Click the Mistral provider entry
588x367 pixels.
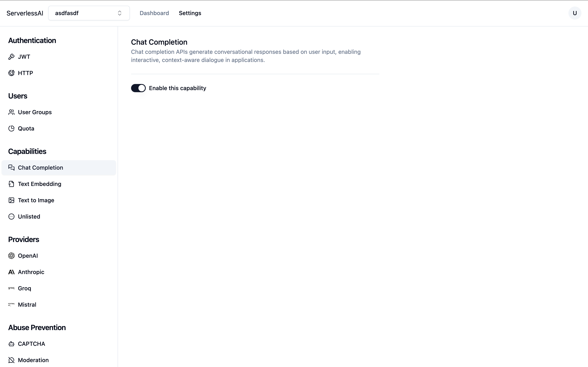[x=27, y=304]
